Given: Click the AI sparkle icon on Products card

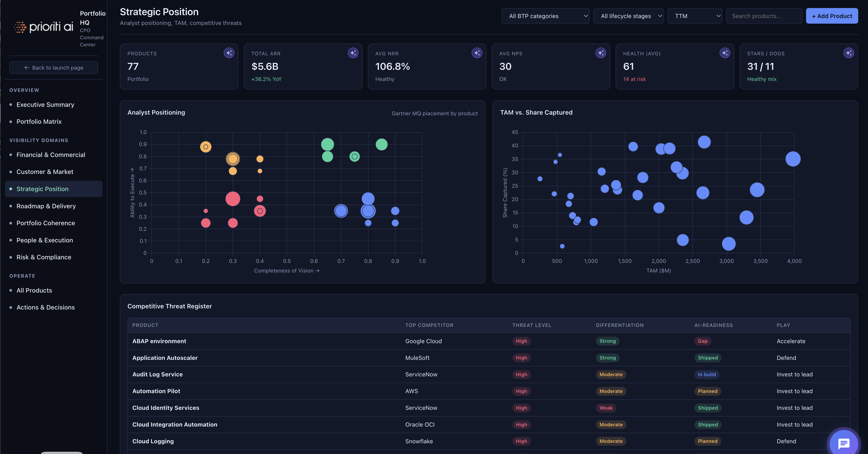Looking at the screenshot, I should [x=229, y=53].
